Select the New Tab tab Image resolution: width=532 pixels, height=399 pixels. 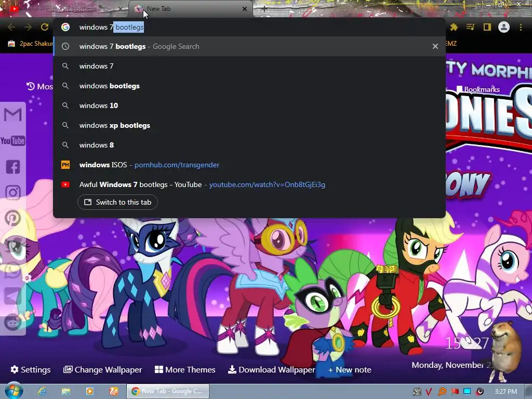tap(190, 9)
